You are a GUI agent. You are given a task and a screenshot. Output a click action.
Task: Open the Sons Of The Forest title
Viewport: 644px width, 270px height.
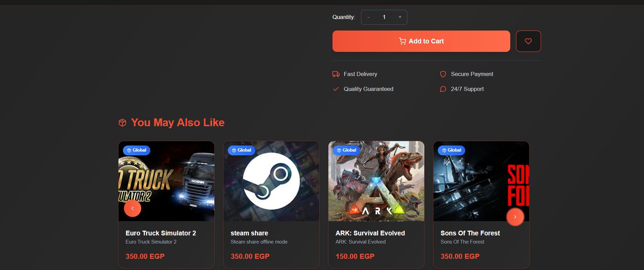470,233
